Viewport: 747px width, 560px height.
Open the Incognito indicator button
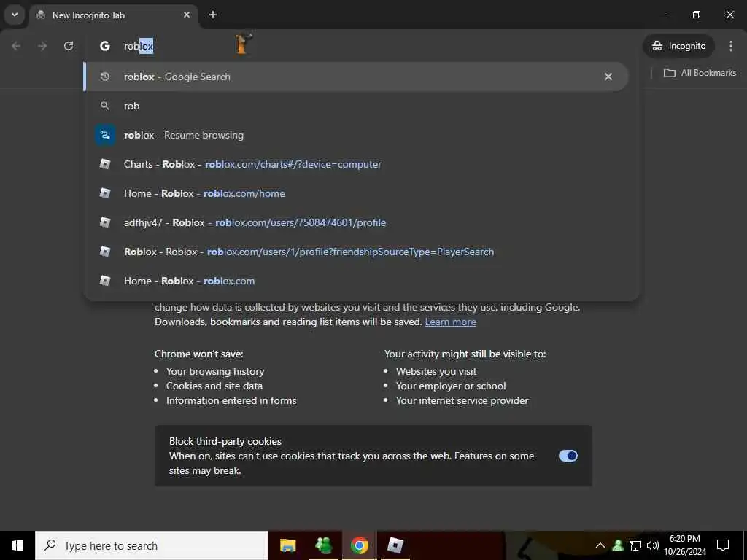679,46
